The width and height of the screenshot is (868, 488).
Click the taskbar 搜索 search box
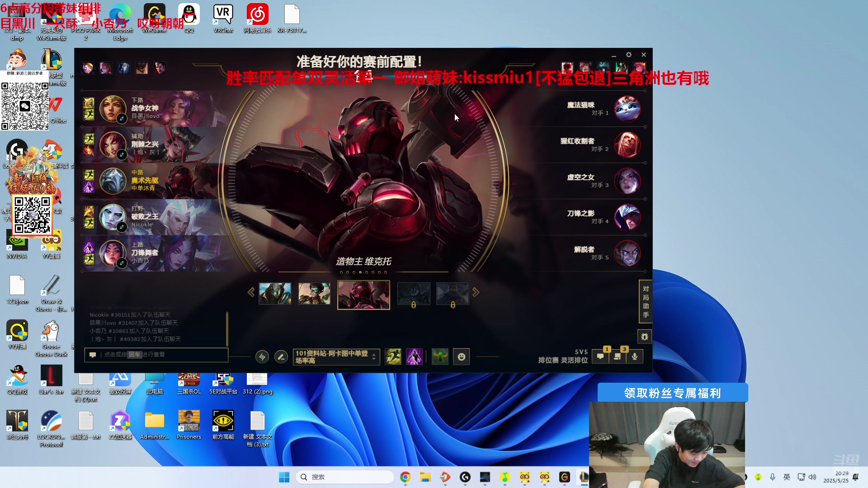click(344, 477)
